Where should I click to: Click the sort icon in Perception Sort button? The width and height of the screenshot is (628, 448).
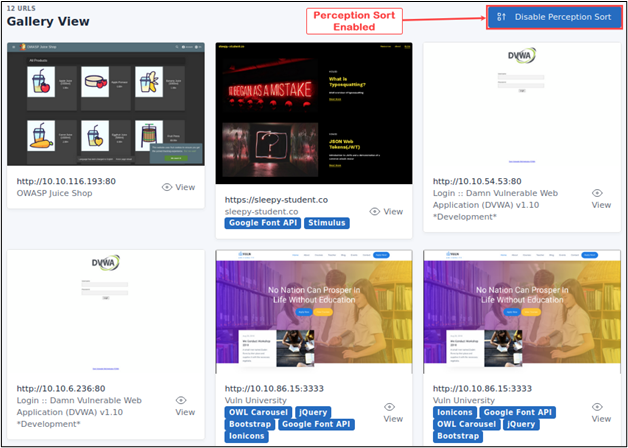tap(502, 17)
